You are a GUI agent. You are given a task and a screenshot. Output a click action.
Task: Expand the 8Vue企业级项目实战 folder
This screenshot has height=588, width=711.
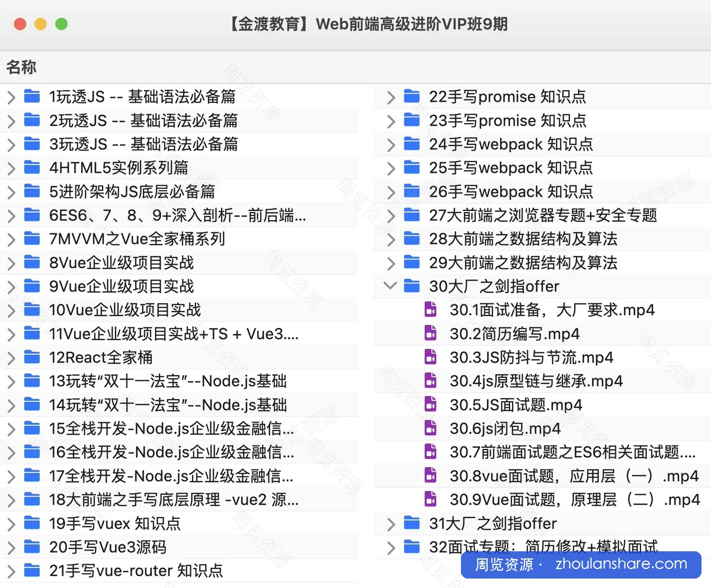(x=11, y=263)
